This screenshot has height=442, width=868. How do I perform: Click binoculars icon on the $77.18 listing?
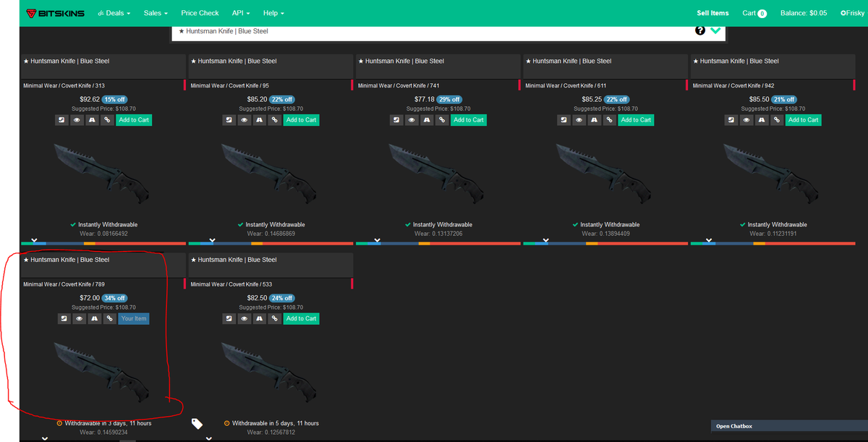[428, 120]
